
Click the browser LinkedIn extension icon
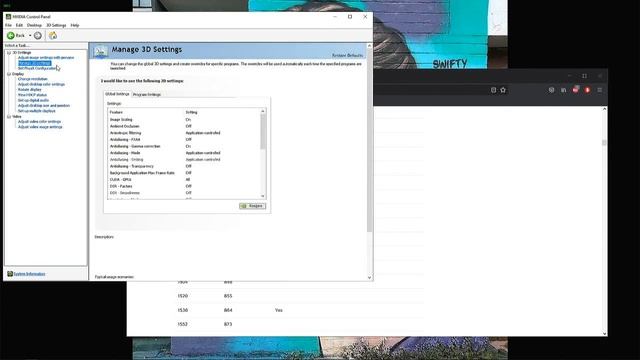click(563, 90)
